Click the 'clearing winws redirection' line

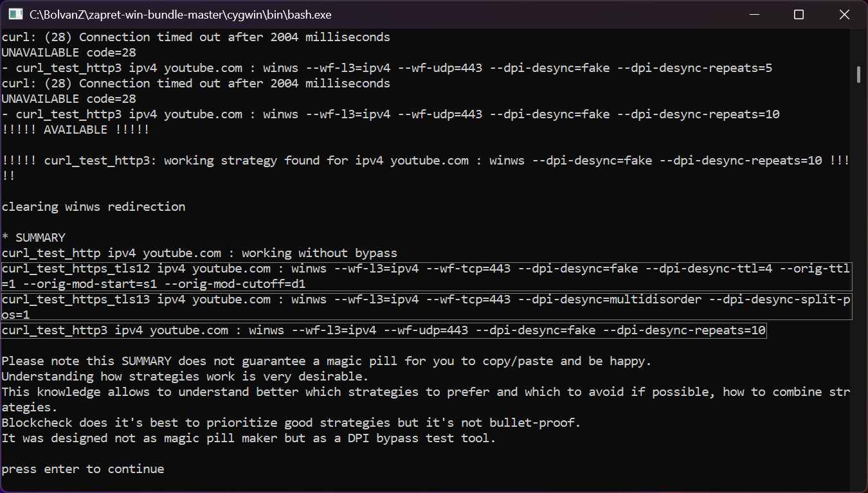(x=93, y=207)
